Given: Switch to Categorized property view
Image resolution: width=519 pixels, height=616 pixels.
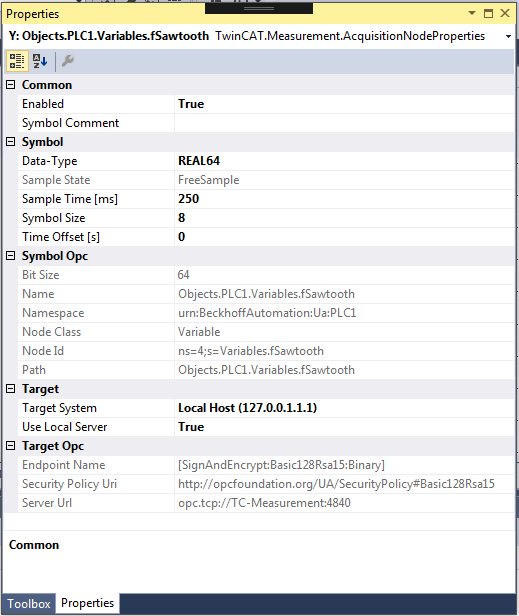Looking at the screenshot, I should (17, 61).
